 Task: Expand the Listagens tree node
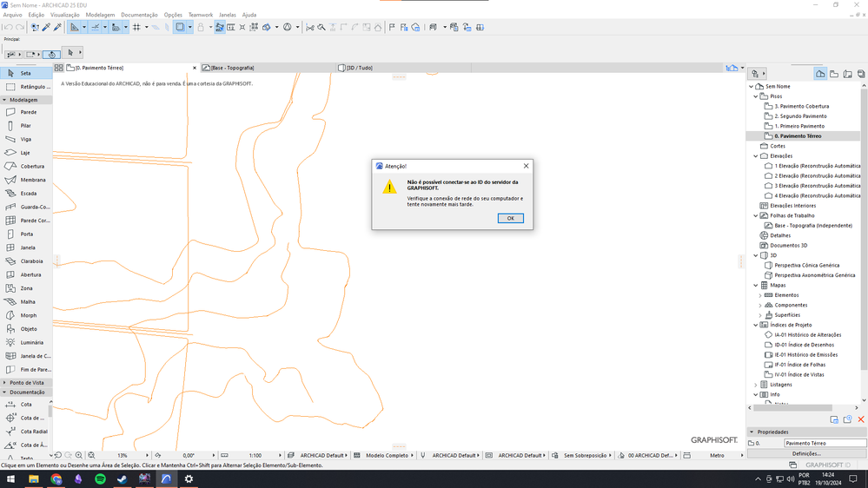pos(756,385)
